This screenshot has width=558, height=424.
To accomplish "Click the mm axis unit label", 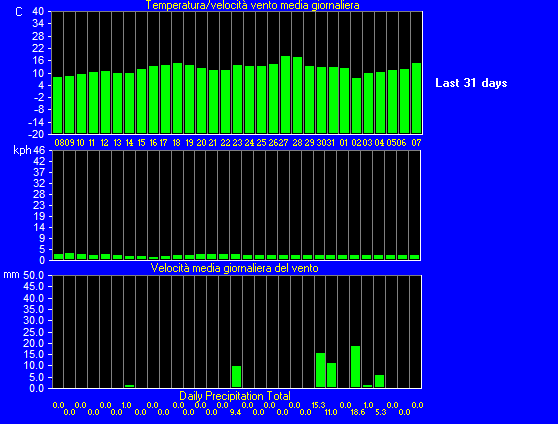I will tap(11, 275).
